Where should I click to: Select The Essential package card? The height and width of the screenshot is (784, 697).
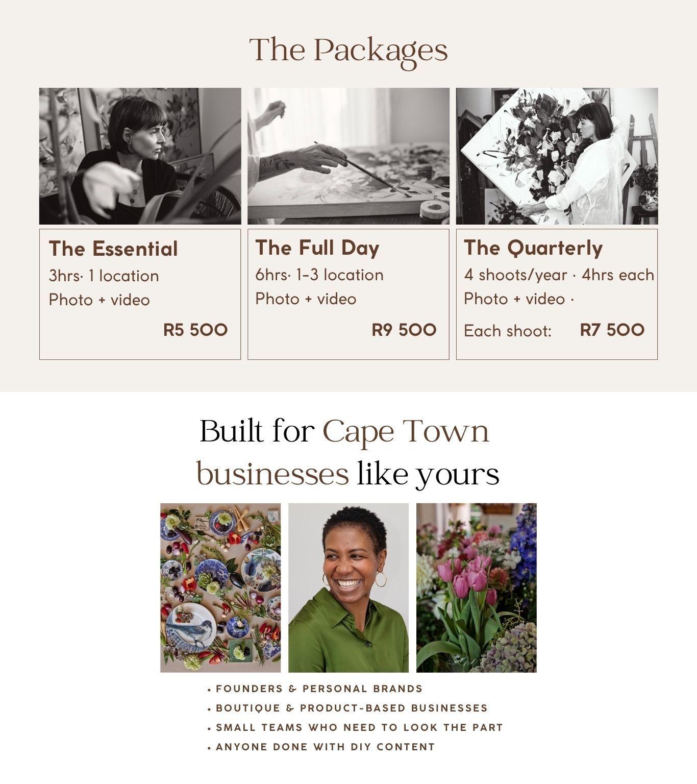tap(140, 294)
